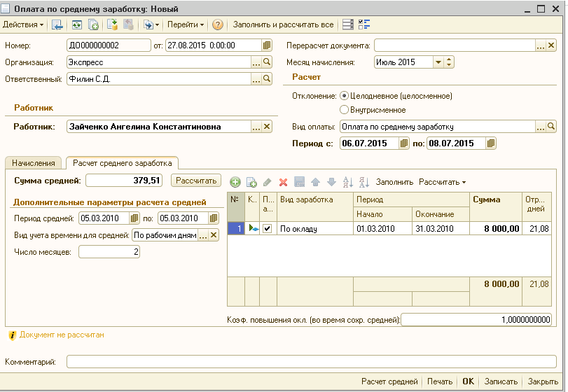Select Целодневное (целосменное) radio button
The height and width of the screenshot is (392, 568).
click(x=344, y=96)
